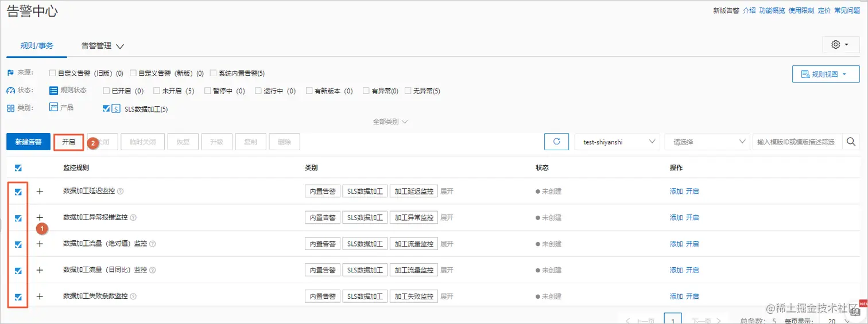The image size is (868, 324).
Task: Click the 新建告警 button
Action: click(x=28, y=142)
